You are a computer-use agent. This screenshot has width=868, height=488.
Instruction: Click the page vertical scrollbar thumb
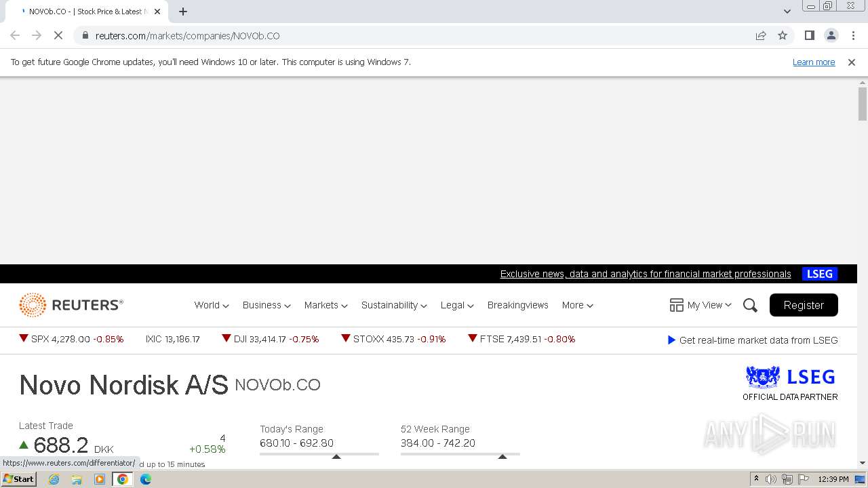[863, 104]
